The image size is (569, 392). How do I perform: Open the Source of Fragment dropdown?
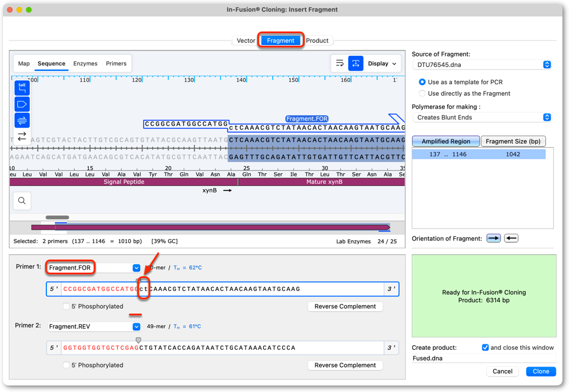[482, 65]
